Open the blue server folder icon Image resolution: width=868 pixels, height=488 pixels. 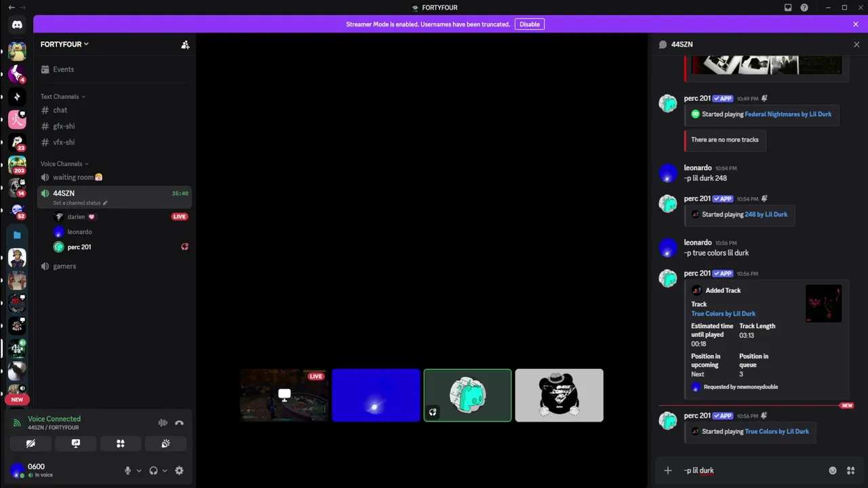click(x=17, y=235)
